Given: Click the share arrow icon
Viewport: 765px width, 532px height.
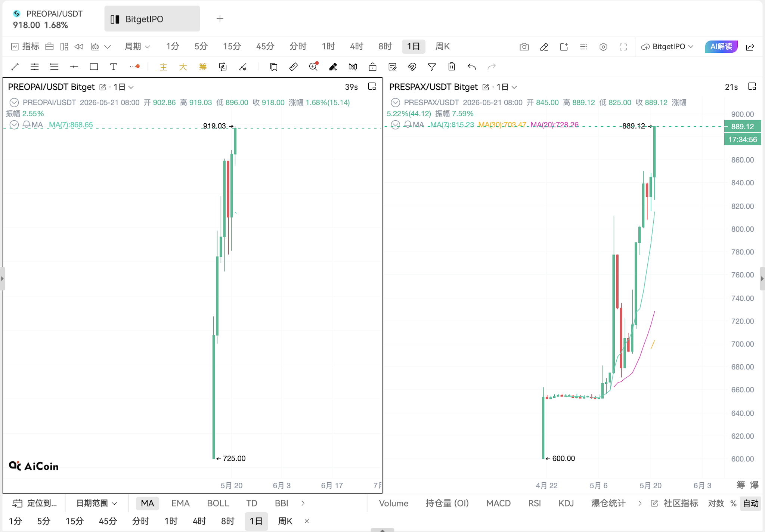Looking at the screenshot, I should [750, 47].
